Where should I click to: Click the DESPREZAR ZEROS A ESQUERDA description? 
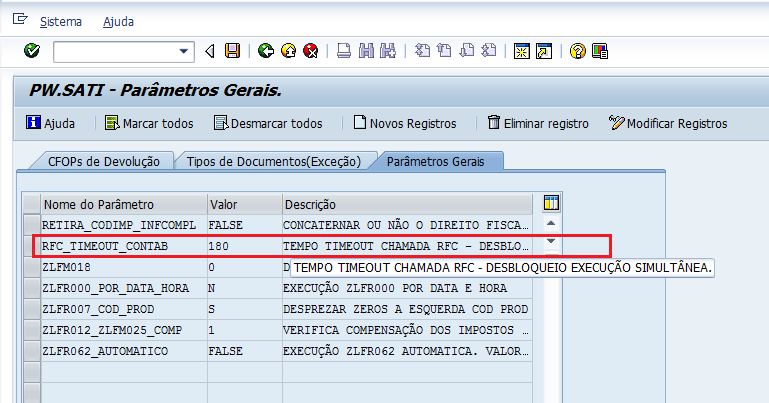tap(407, 309)
